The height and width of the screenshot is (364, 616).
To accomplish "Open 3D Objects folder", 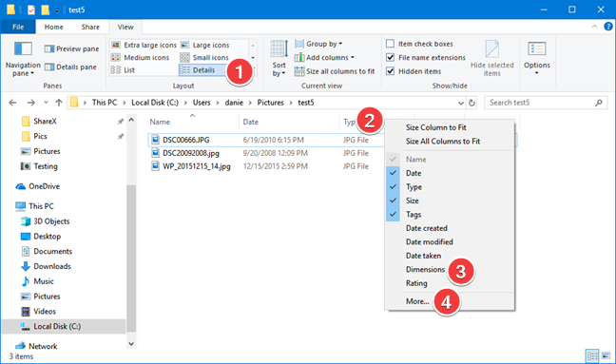I will pyautogui.click(x=46, y=221).
